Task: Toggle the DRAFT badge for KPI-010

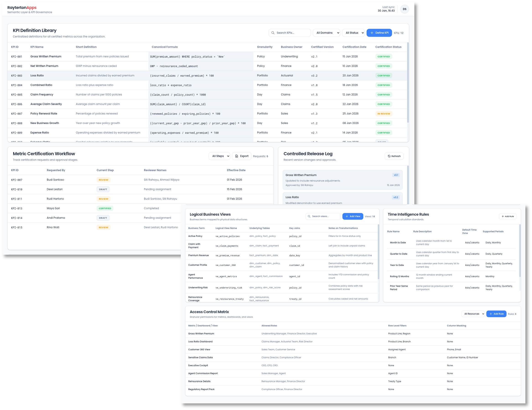Action: 103,189
